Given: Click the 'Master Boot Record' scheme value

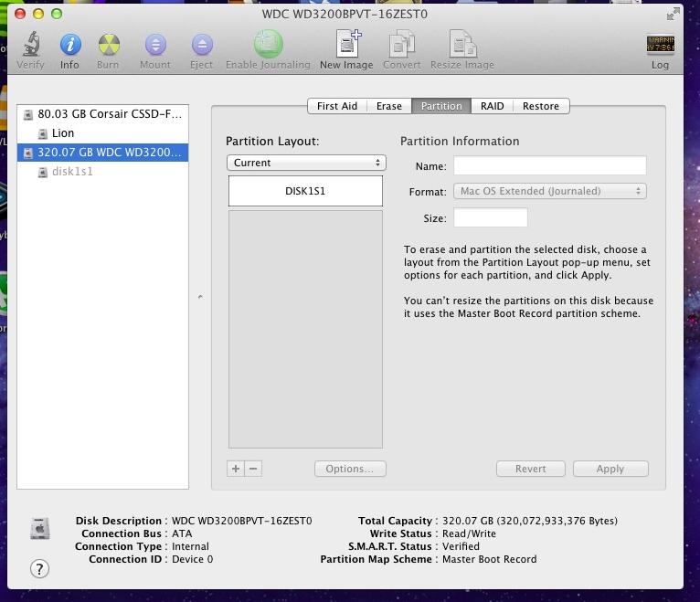Looking at the screenshot, I should click(489, 559).
